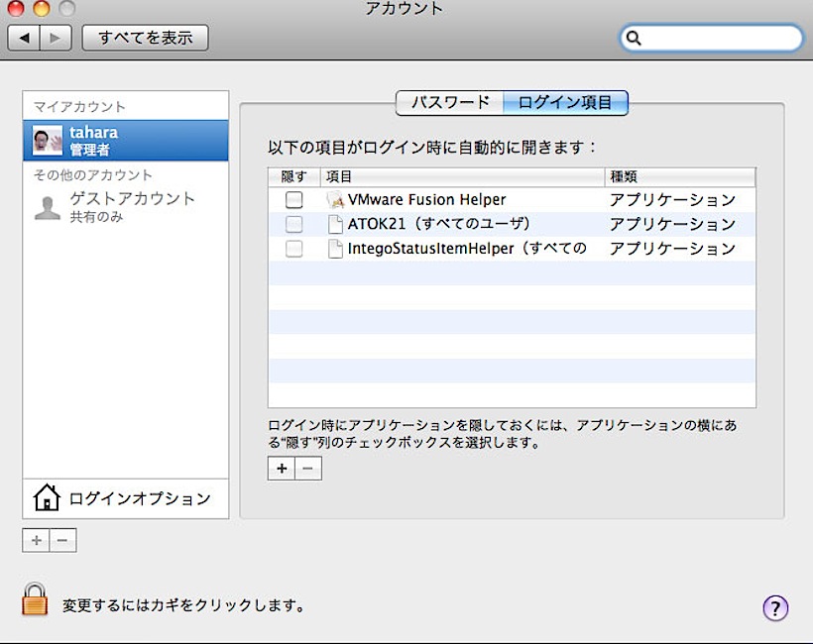Click the house icon beside ログインオプション
This screenshot has width=813, height=644.
click(47, 497)
